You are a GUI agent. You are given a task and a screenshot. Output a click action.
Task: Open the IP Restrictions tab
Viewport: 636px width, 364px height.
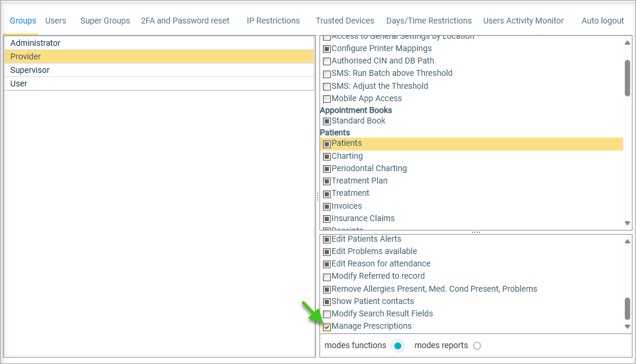(x=273, y=21)
